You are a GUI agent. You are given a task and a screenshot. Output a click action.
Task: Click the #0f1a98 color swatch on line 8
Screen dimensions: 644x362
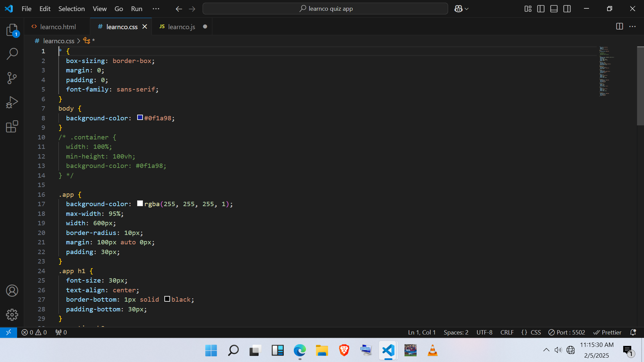tap(140, 118)
